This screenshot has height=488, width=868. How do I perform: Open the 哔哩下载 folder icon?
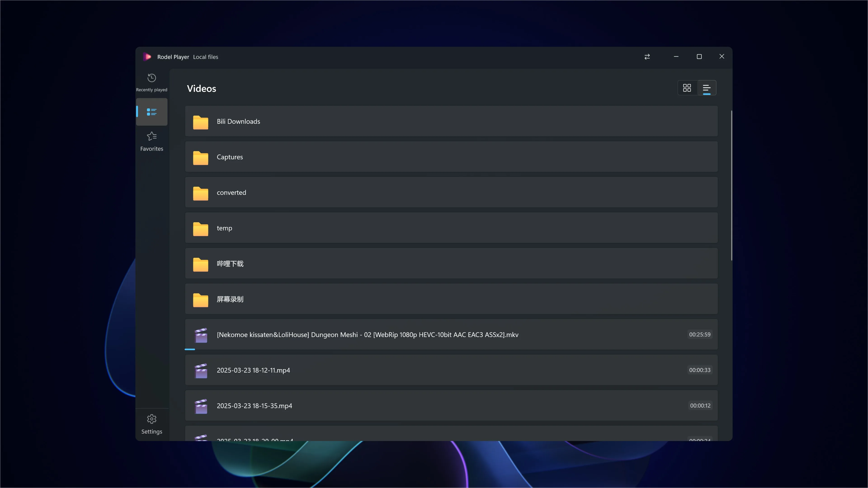point(200,264)
